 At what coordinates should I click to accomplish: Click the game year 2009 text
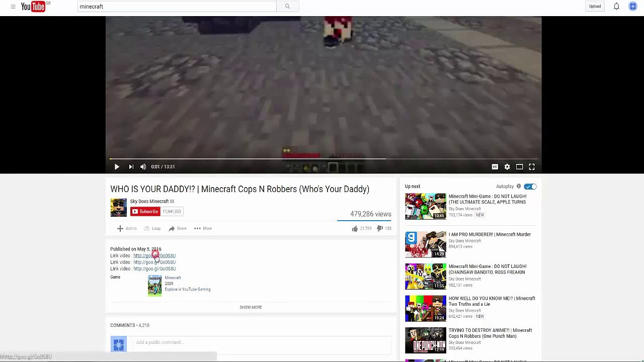point(169,284)
